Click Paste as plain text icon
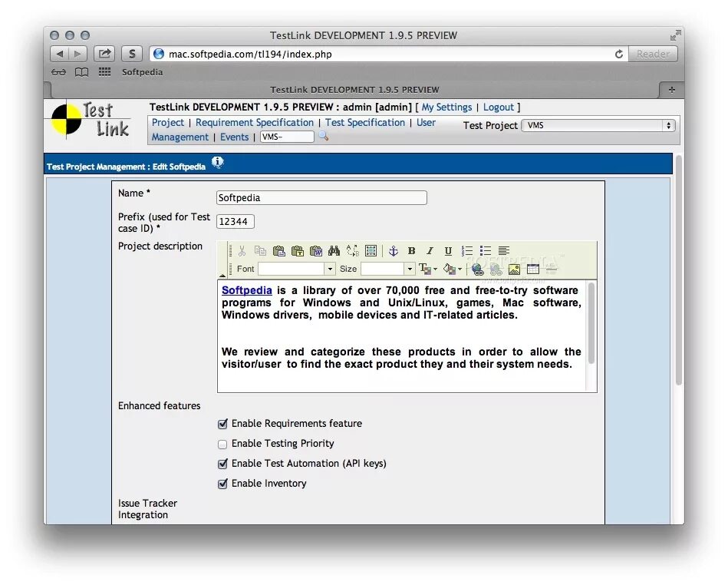 (x=297, y=251)
